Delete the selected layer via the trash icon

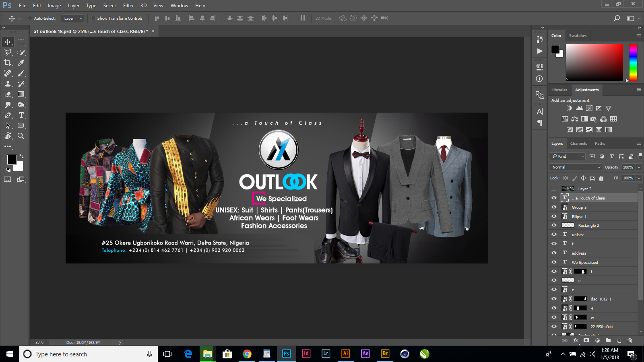(630, 341)
